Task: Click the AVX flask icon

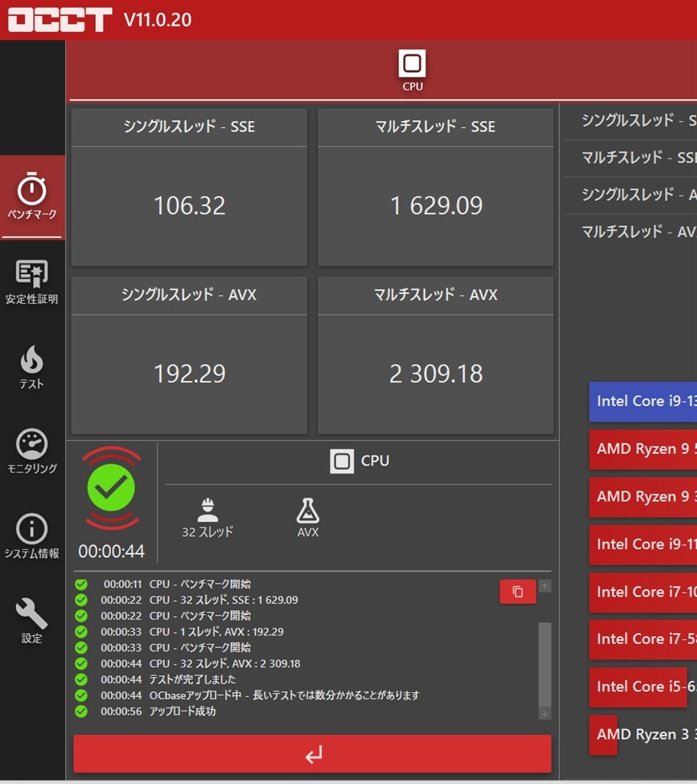Action: pos(308,517)
